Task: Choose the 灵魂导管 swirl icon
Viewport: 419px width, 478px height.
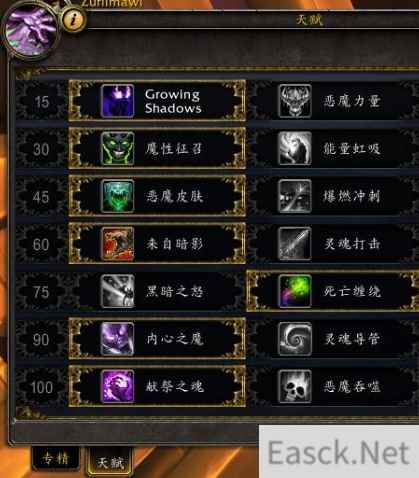Action: pyautogui.click(x=295, y=339)
